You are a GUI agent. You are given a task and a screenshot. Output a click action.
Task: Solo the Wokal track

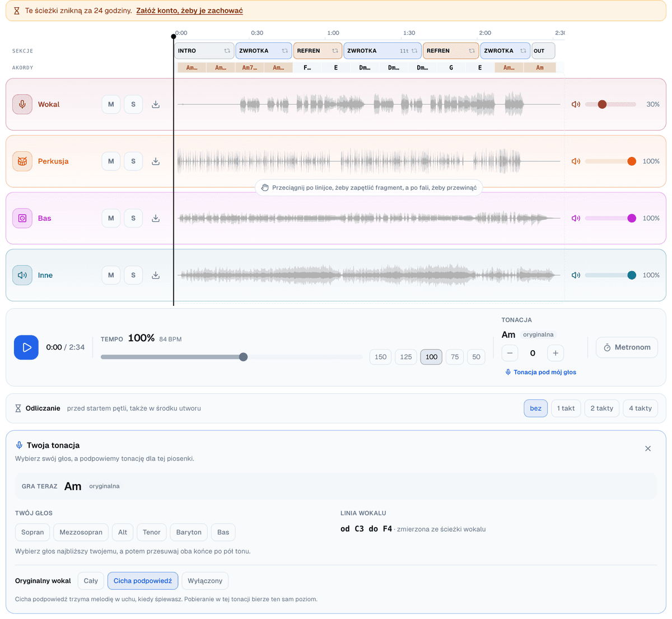[133, 104]
